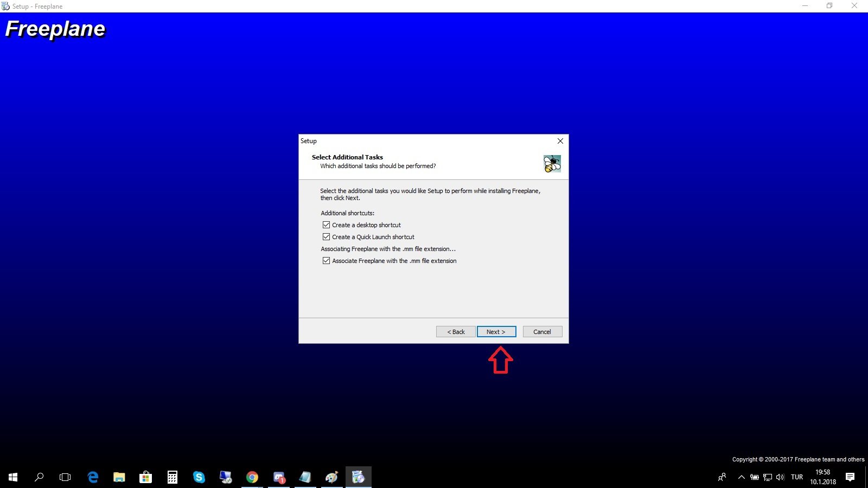The image size is (868, 488).
Task: Click the "Select Additional Tasks" heading
Action: 347,157
